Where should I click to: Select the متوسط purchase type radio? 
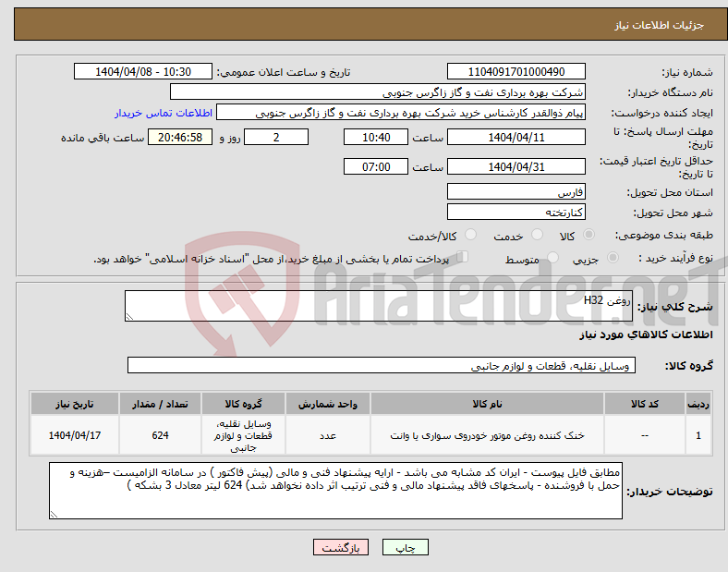552,257
